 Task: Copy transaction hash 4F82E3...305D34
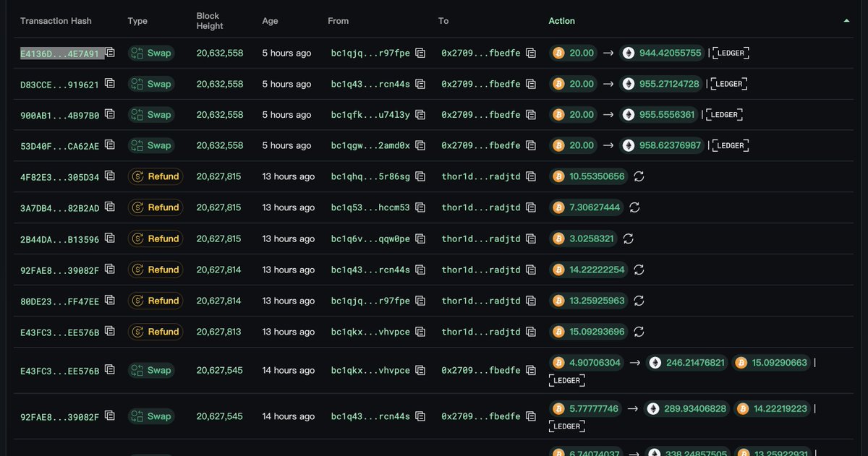click(x=110, y=176)
